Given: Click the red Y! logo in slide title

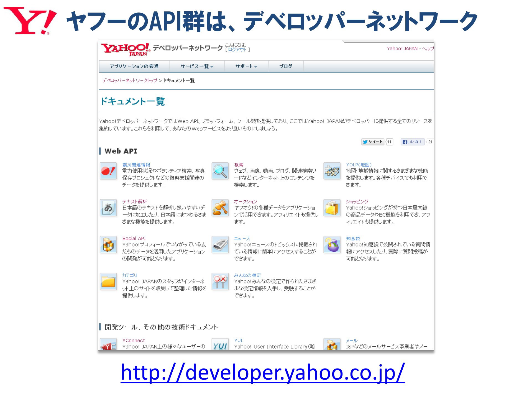Looking at the screenshot, I should point(30,21).
